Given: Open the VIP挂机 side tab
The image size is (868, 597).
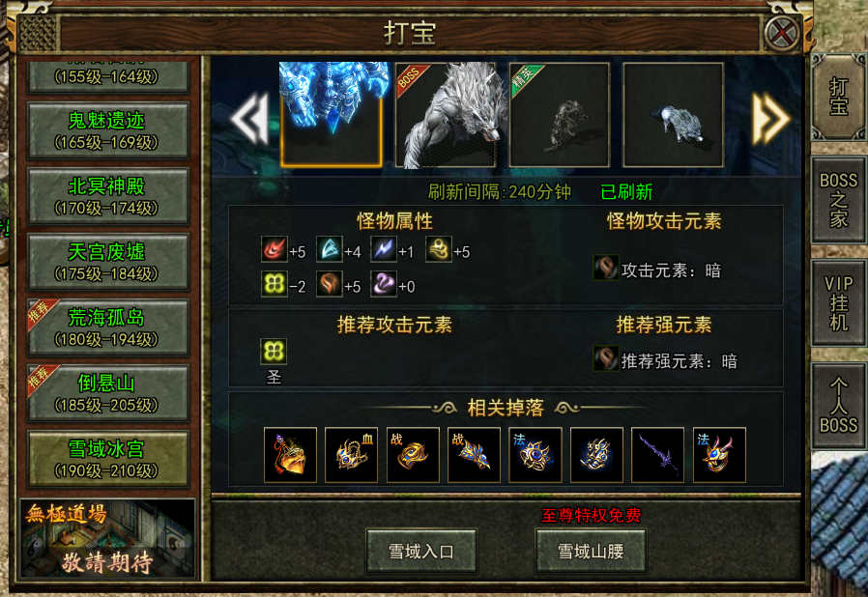Looking at the screenshot, I should click(838, 302).
